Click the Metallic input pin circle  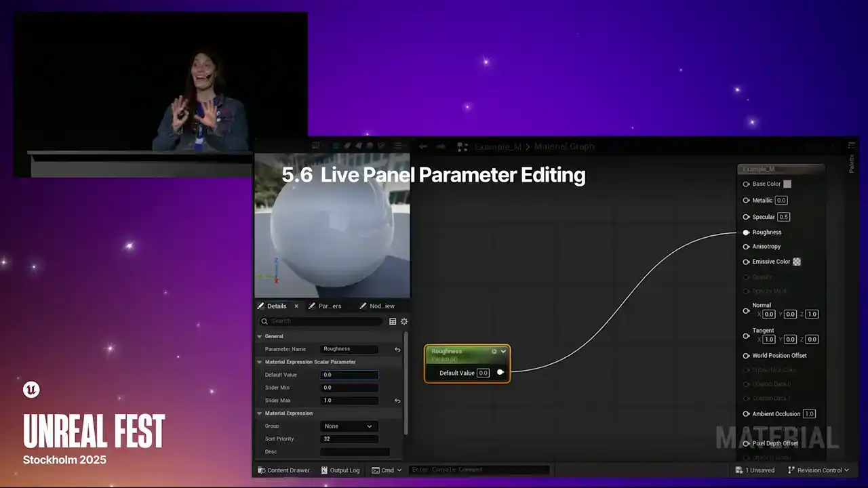pos(746,201)
